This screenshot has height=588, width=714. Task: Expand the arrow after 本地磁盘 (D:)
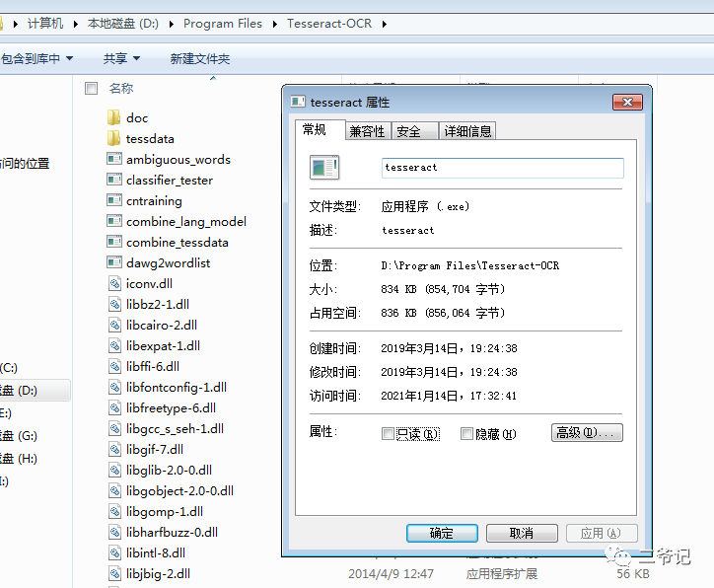(172, 24)
